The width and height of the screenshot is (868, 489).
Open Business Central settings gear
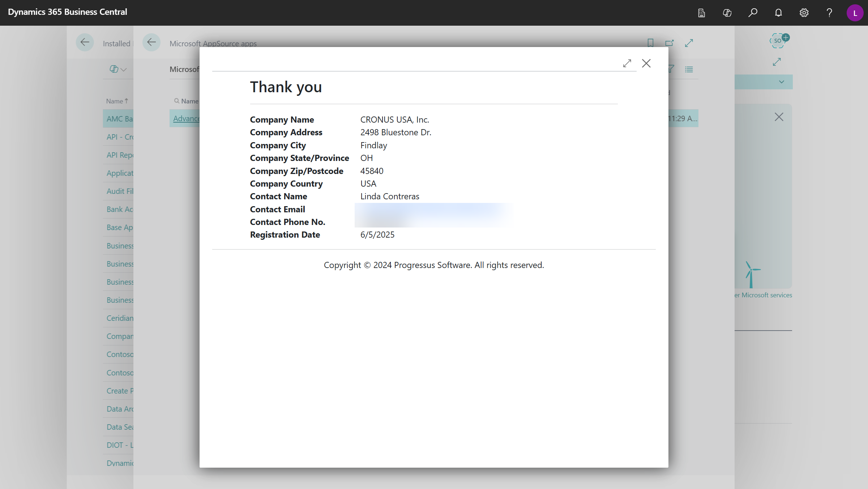click(804, 13)
